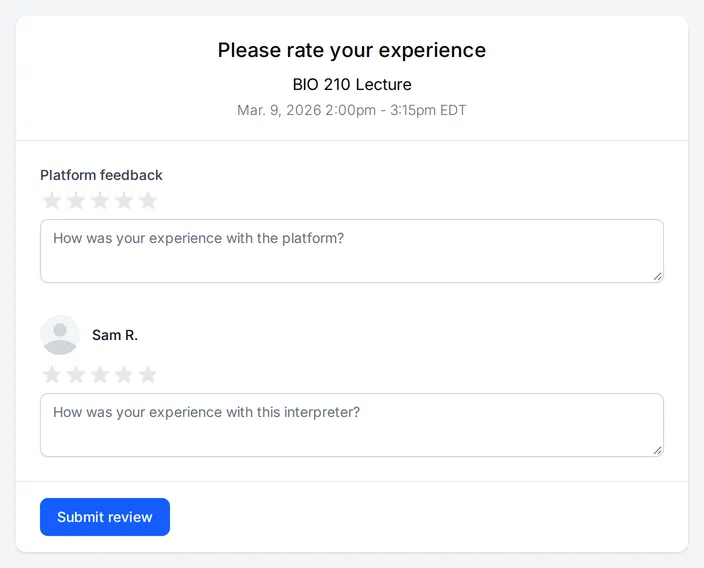This screenshot has width=704, height=568.
Task: Choose four stars for Sam R.
Action: [124, 374]
